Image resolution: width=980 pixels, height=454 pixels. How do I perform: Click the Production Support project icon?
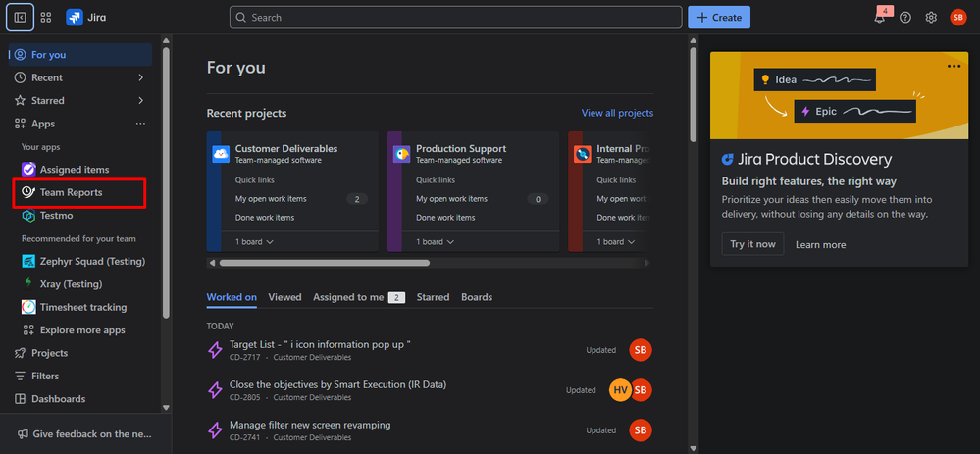[402, 154]
